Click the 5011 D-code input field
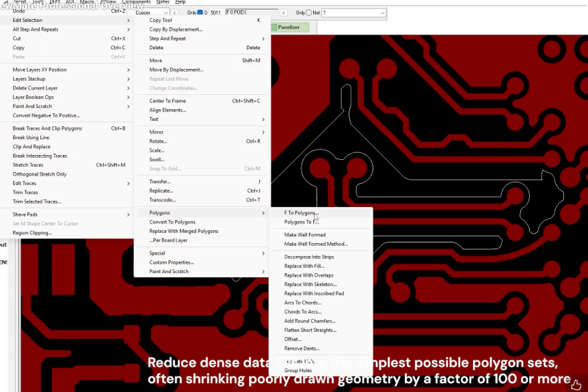Viewport: 588px width, 392px height. click(x=216, y=13)
